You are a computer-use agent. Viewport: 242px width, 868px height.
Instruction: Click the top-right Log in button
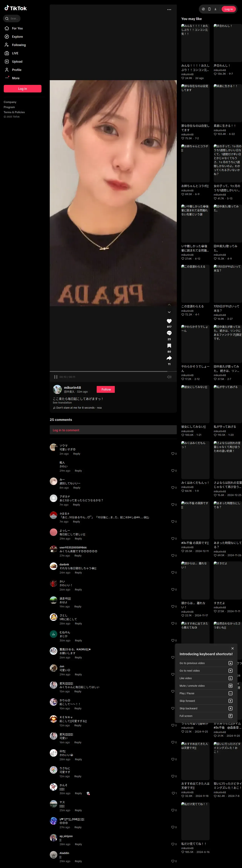coord(229,9)
